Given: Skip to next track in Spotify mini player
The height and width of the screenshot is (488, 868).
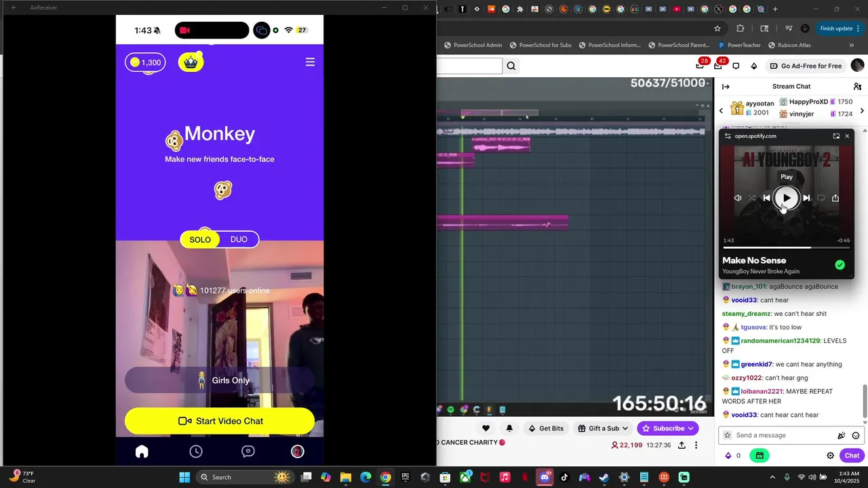Looking at the screenshot, I should tap(806, 198).
